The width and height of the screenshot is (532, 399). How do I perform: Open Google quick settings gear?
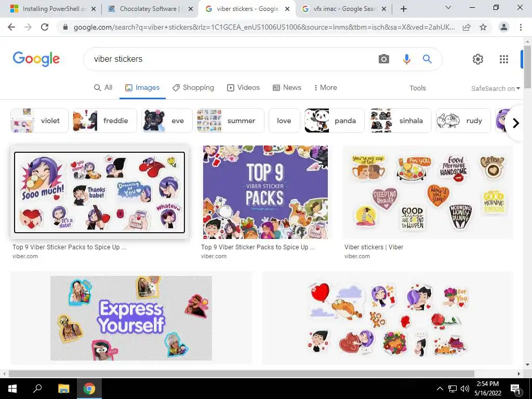pyautogui.click(x=478, y=59)
